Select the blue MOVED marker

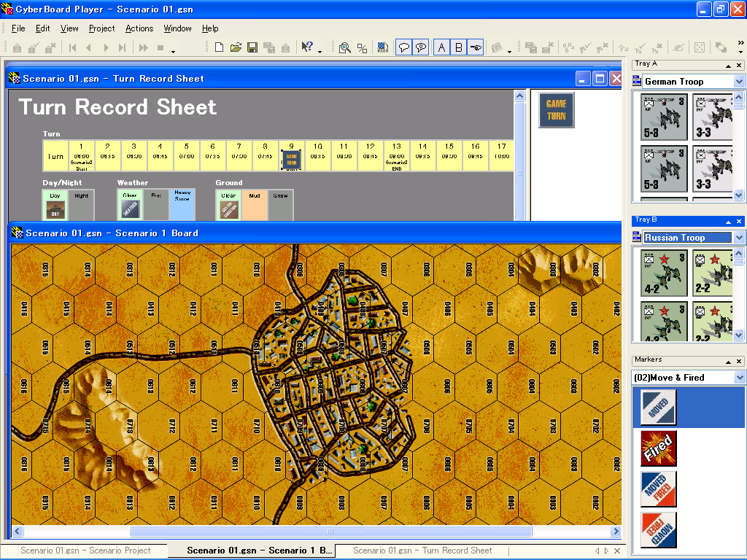point(657,407)
